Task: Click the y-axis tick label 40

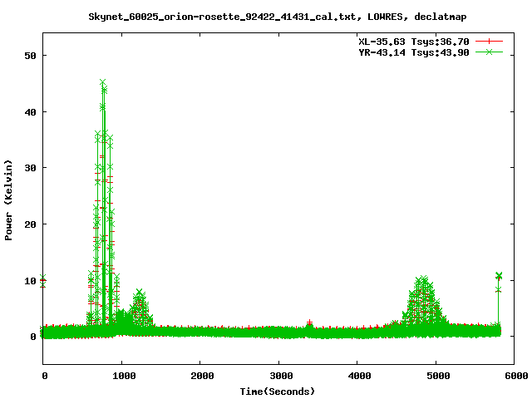Action: [x=30, y=112]
